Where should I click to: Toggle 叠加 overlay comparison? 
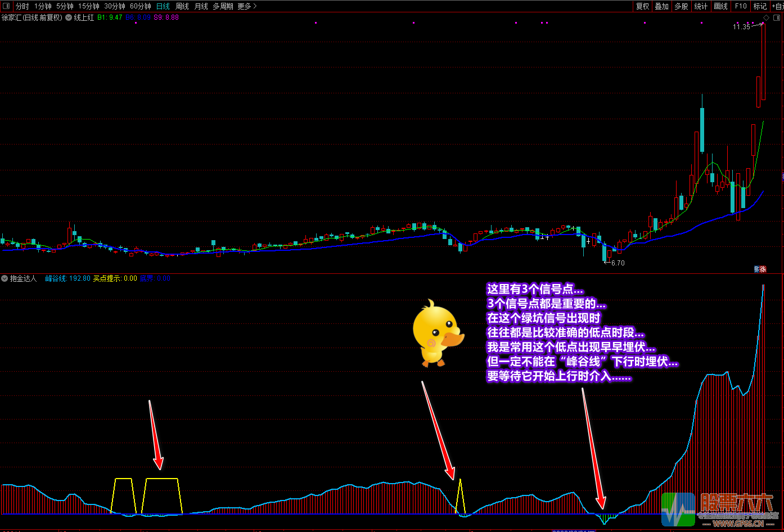point(661,6)
